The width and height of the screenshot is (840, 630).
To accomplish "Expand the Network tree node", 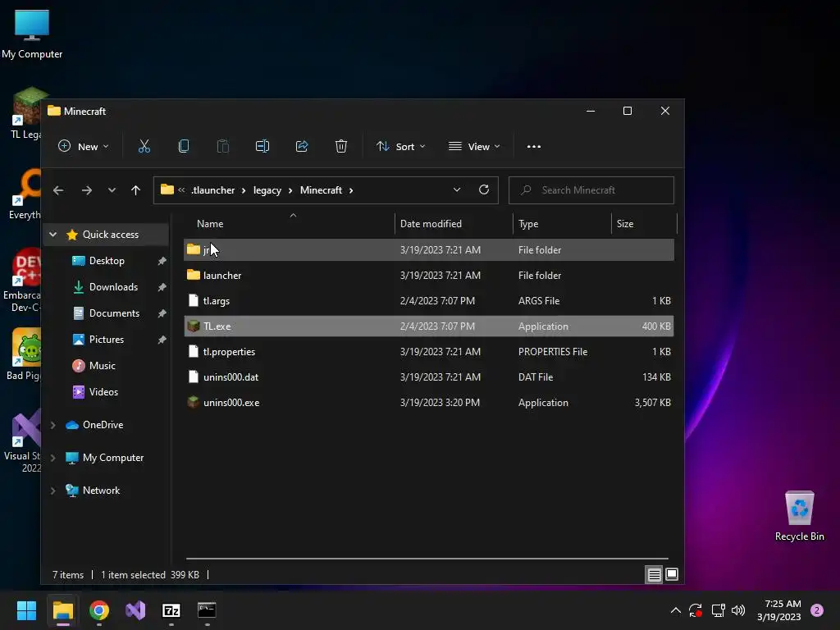I will pos(53,491).
